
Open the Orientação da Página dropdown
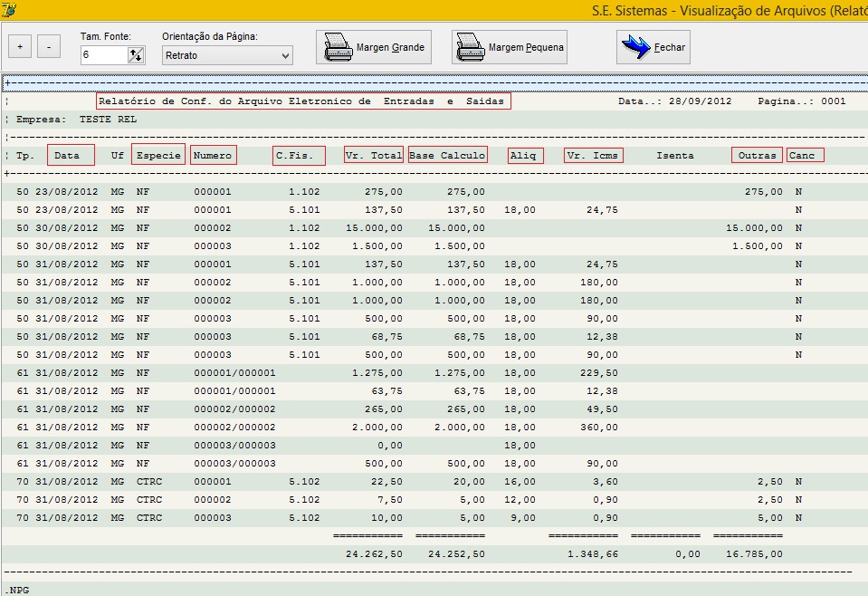[x=227, y=55]
